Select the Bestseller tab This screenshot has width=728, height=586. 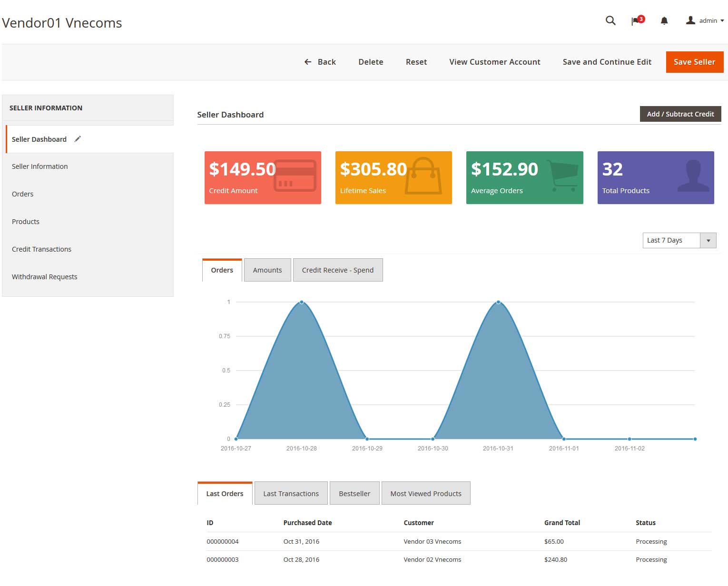pyautogui.click(x=354, y=493)
